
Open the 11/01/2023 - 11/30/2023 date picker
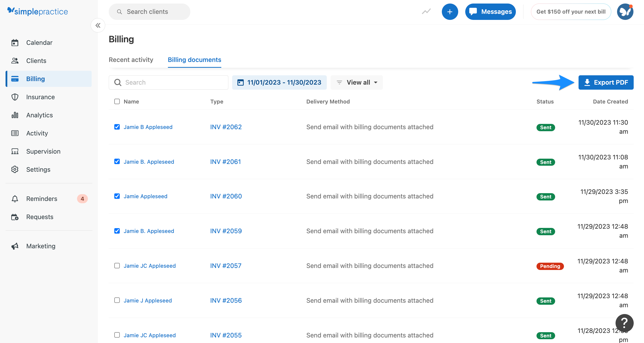pyautogui.click(x=279, y=82)
